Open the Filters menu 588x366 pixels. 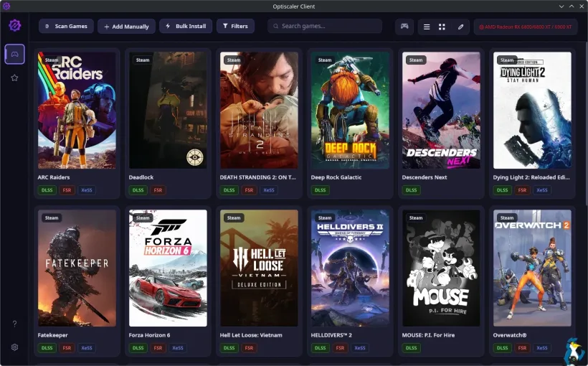coord(235,27)
